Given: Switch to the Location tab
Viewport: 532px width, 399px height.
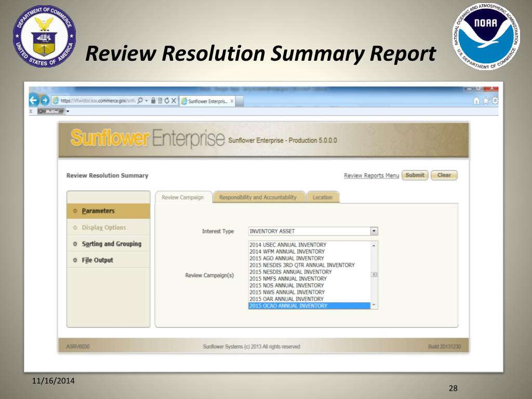Looking at the screenshot, I should [323, 197].
